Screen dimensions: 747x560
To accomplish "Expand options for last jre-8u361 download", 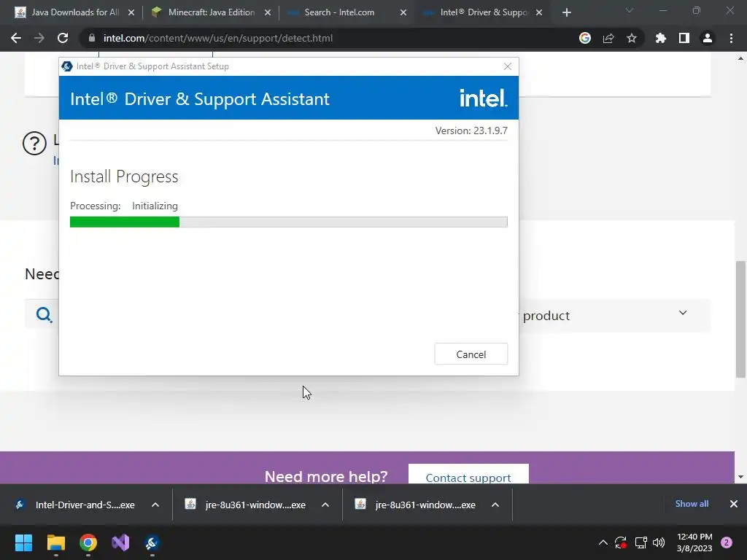I will (x=495, y=505).
